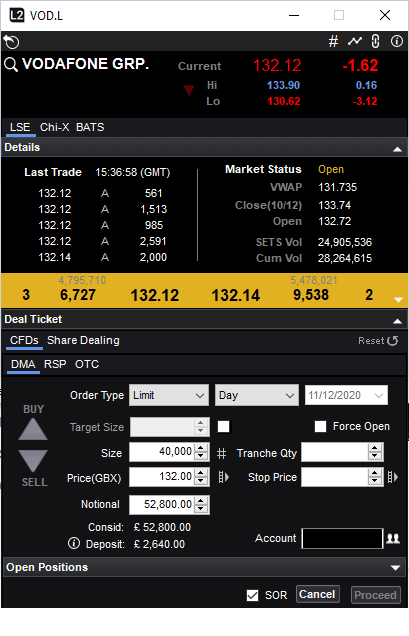Switch to the LSE tab

pos(20,127)
